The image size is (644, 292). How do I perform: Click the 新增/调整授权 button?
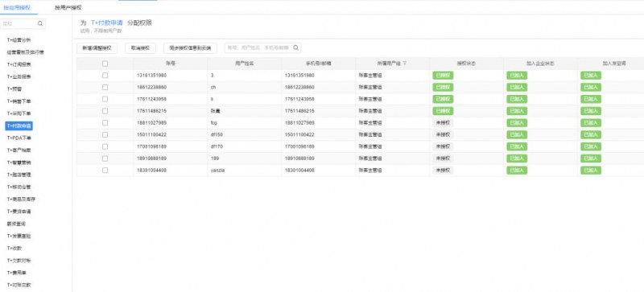point(97,48)
